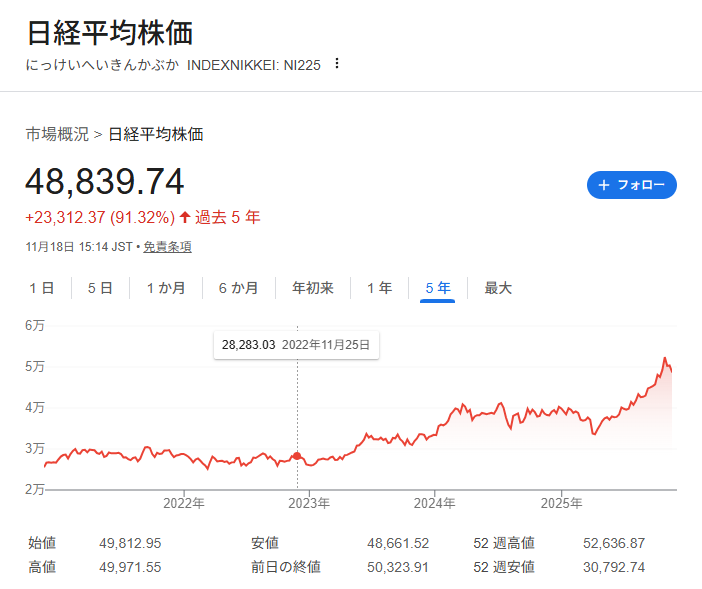
Task: Select the 1か月 chart range
Action: 166,288
